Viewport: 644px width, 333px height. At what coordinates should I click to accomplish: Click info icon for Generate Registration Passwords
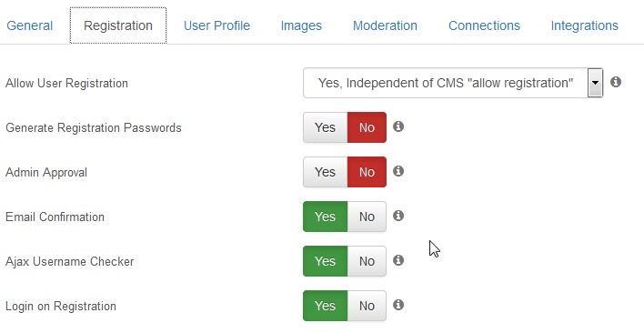pyautogui.click(x=398, y=126)
